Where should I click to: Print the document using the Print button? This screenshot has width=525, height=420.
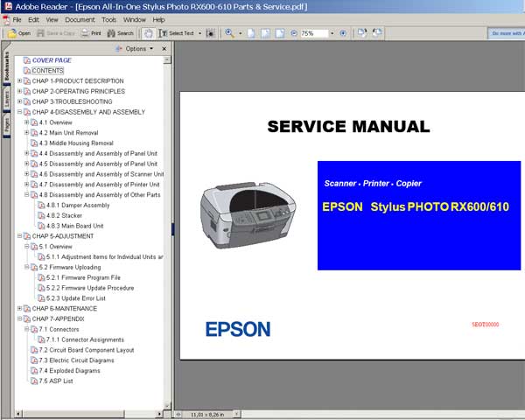[91, 33]
